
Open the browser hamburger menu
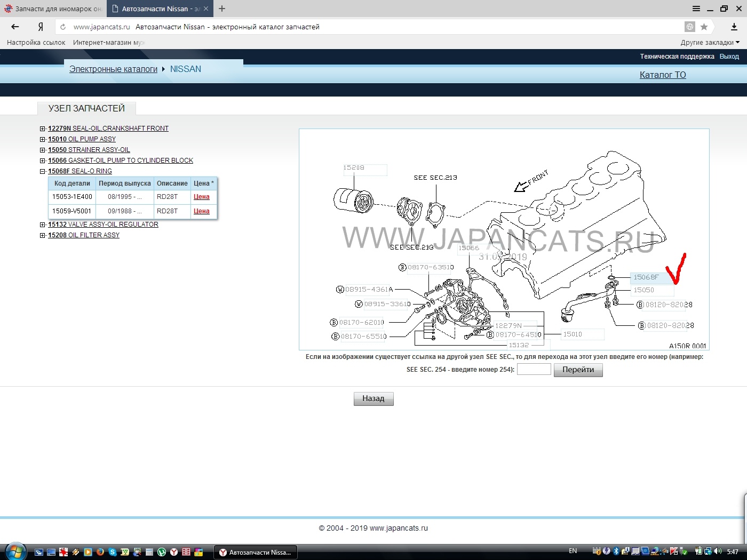(696, 9)
